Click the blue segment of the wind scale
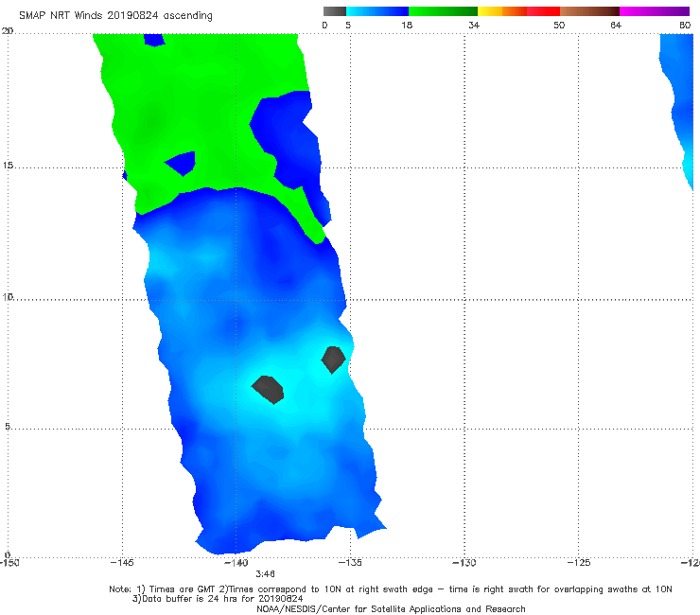The height and width of the screenshot is (615, 700). pos(377,11)
